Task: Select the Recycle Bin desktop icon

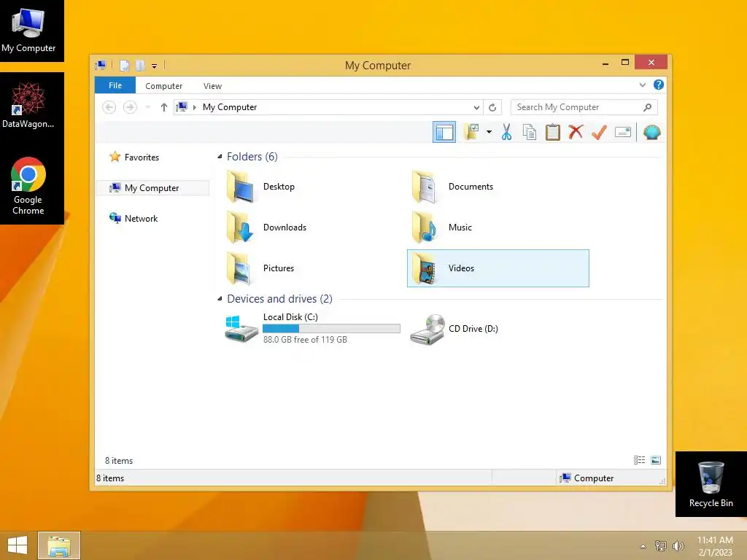Action: tap(711, 484)
